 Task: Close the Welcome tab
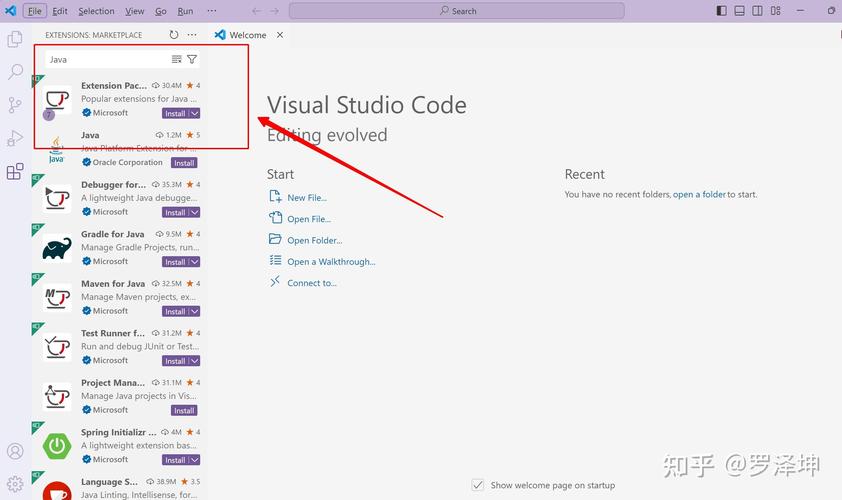280,35
